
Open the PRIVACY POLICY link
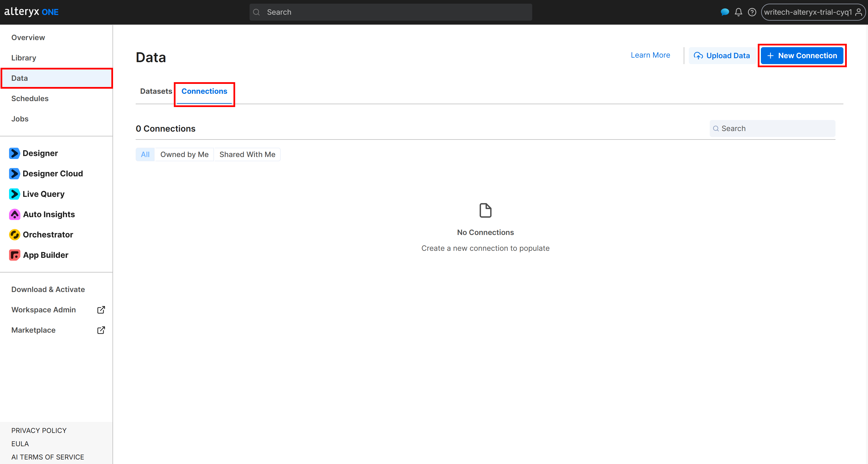point(39,430)
